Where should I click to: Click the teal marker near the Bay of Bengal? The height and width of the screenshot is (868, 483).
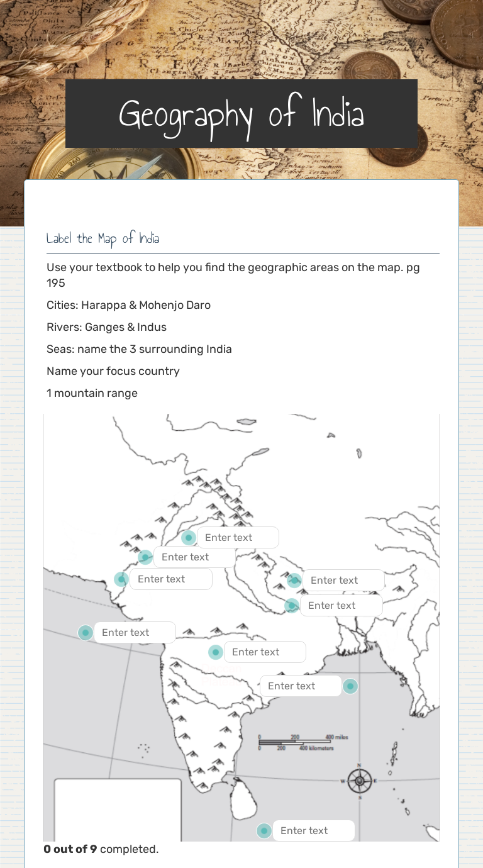click(x=350, y=686)
